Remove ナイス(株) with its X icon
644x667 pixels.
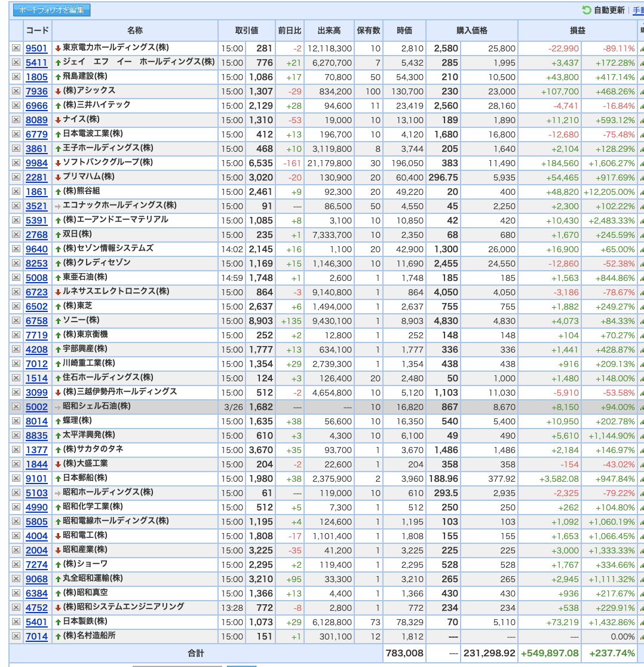point(16,120)
